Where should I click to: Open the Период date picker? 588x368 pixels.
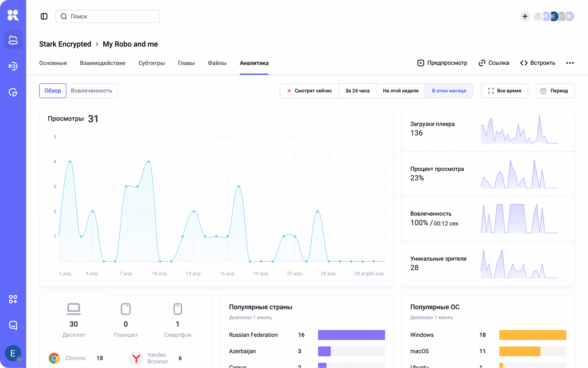(x=555, y=91)
